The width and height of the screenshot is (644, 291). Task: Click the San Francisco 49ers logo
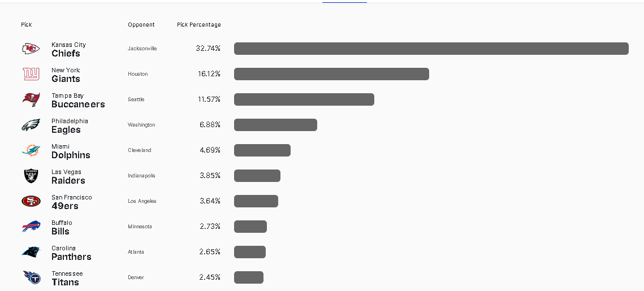click(31, 201)
